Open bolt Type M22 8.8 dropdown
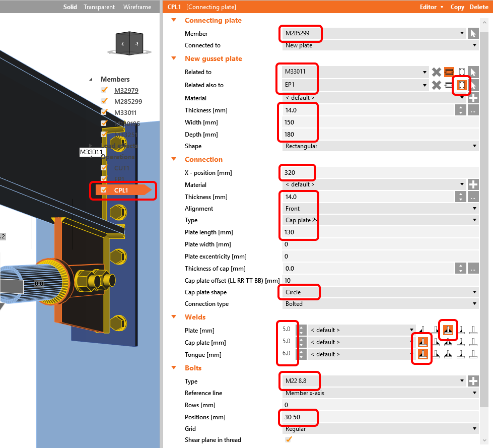The height and width of the screenshot is (448, 493). tap(462, 380)
